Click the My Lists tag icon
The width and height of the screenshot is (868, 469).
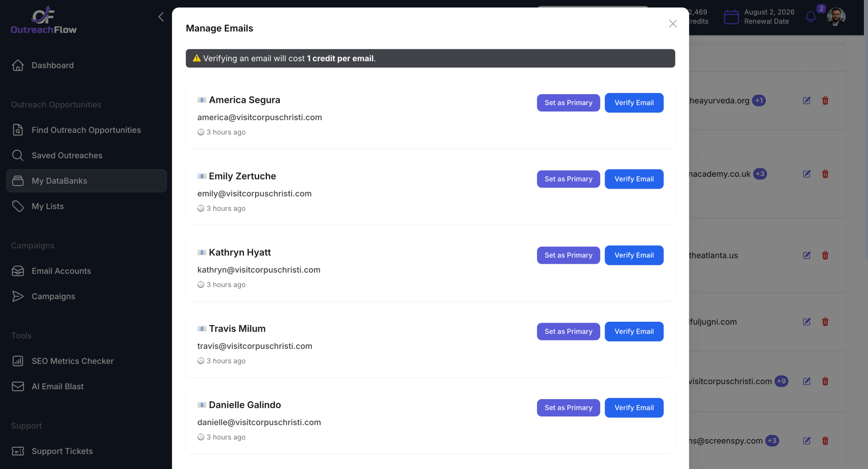[18, 206]
